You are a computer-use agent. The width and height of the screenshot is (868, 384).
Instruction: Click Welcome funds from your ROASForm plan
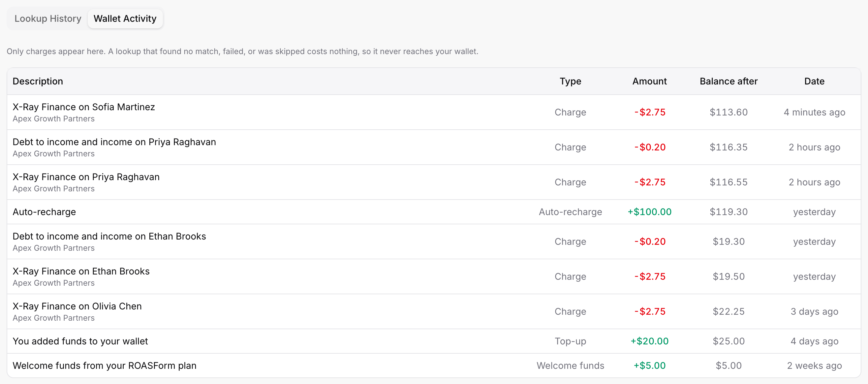[x=105, y=366]
